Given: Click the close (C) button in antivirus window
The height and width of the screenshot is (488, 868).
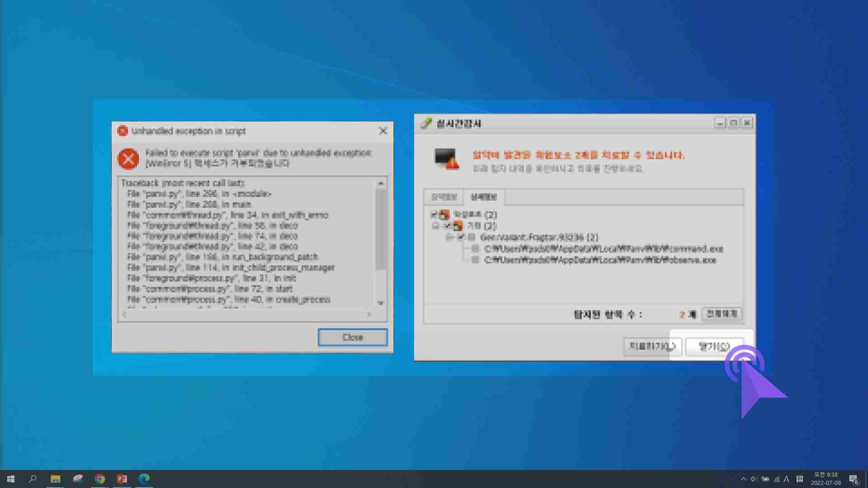Looking at the screenshot, I should click(714, 347).
